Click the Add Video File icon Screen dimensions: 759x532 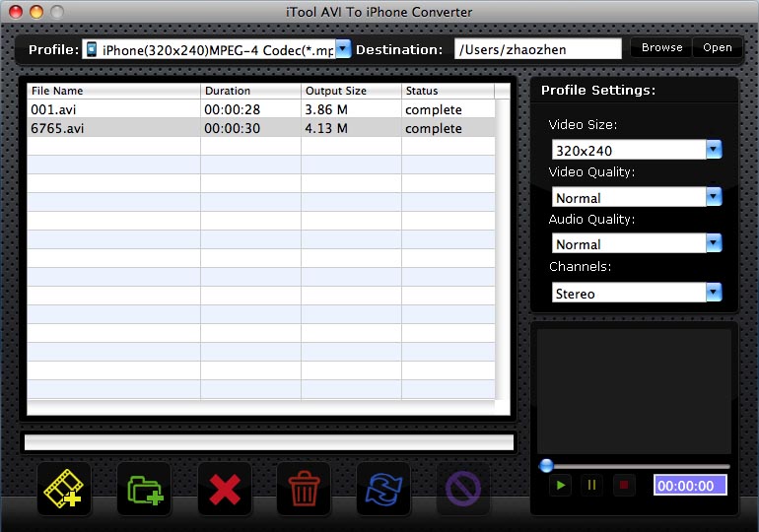coord(64,489)
